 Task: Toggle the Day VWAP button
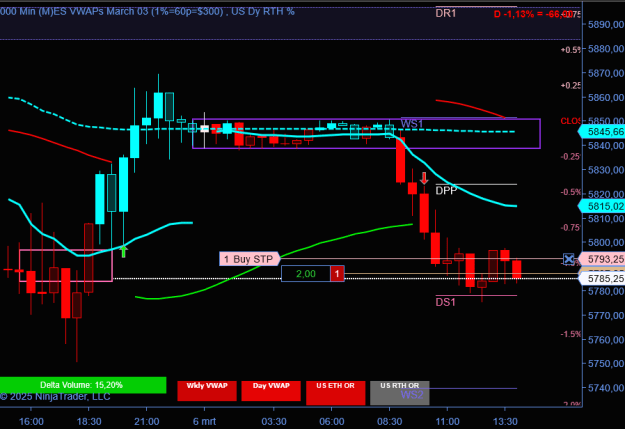pos(271,391)
